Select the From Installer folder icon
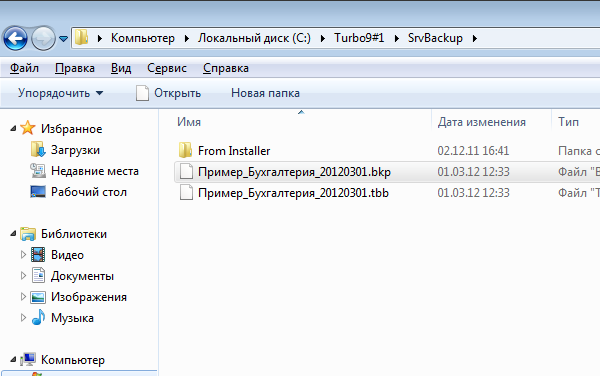The image size is (600, 376). pos(186,150)
